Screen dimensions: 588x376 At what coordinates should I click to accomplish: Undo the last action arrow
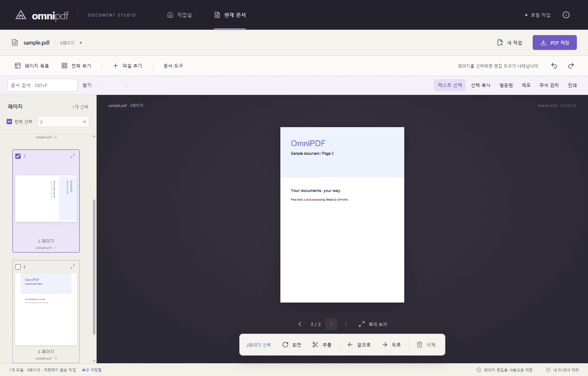pos(554,66)
